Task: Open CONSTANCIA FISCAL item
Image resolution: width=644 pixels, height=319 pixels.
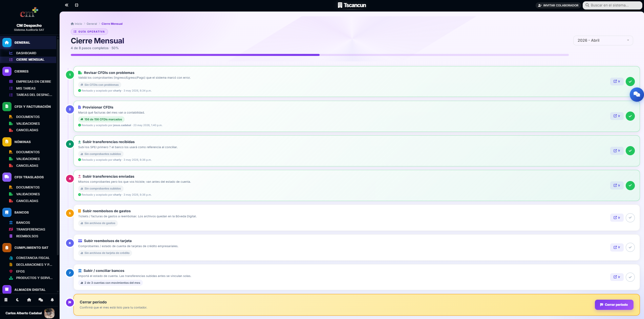Action: point(28,258)
